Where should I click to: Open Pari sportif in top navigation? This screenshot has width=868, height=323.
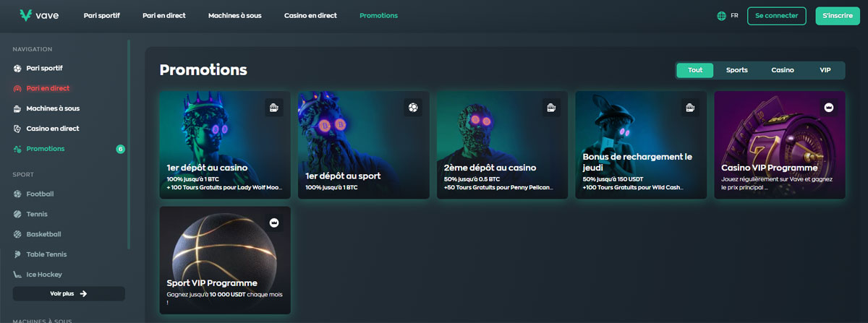(x=102, y=15)
